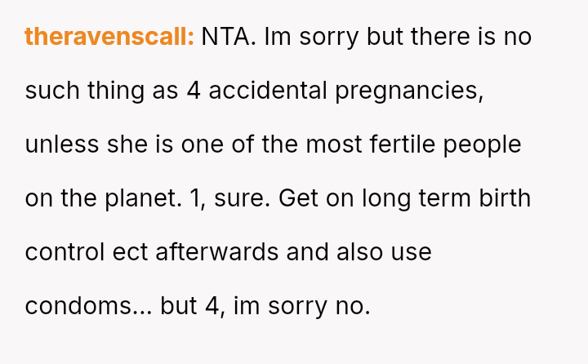The height and width of the screenshot is (364, 588).
Task: Click the word "use" ending line five
Action: click(x=411, y=253)
